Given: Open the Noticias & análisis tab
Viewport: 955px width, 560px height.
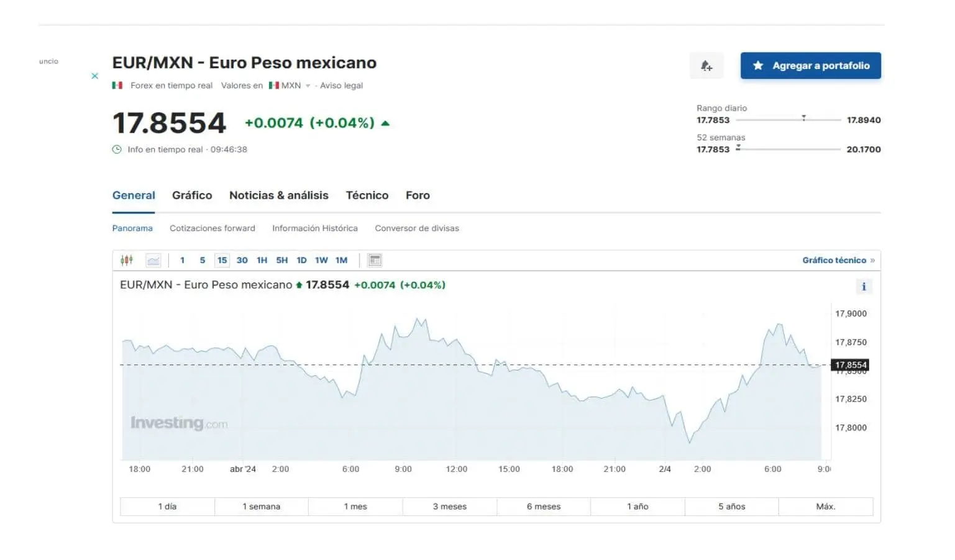Looking at the screenshot, I should 279,195.
